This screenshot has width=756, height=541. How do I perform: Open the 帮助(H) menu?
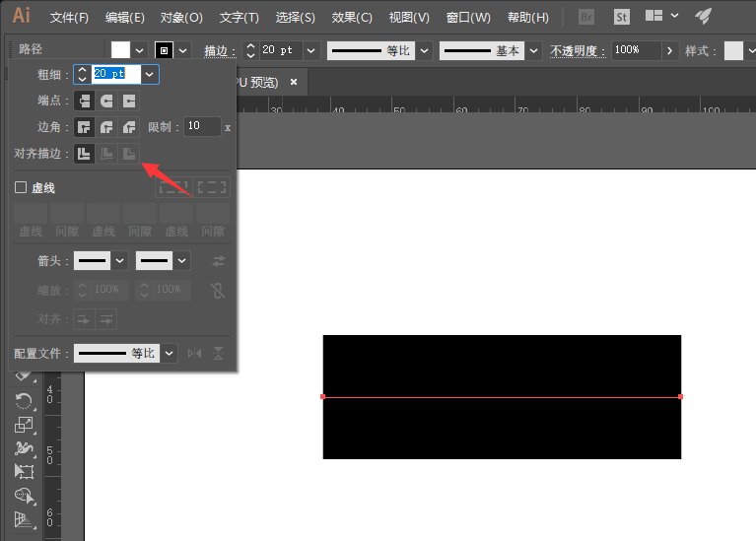528,18
